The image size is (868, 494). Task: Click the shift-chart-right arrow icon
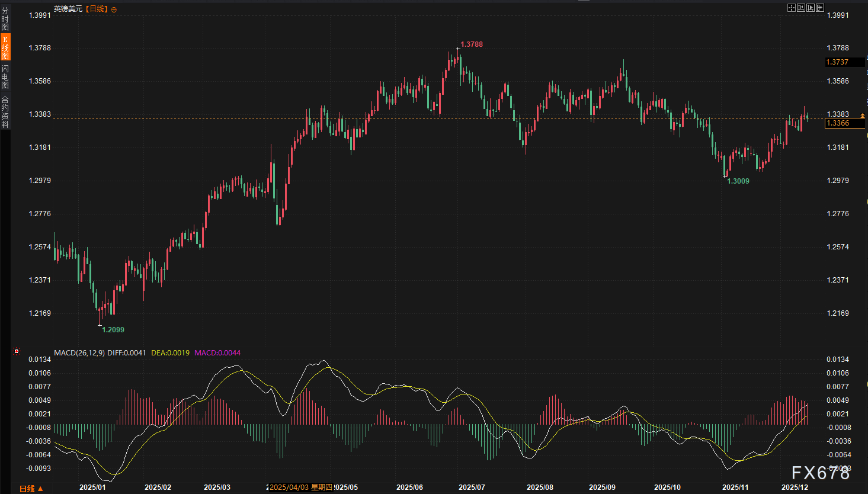point(820,8)
